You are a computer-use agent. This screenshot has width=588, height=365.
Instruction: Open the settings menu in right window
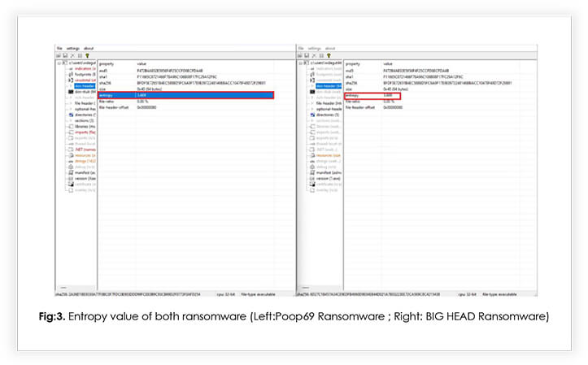point(314,48)
